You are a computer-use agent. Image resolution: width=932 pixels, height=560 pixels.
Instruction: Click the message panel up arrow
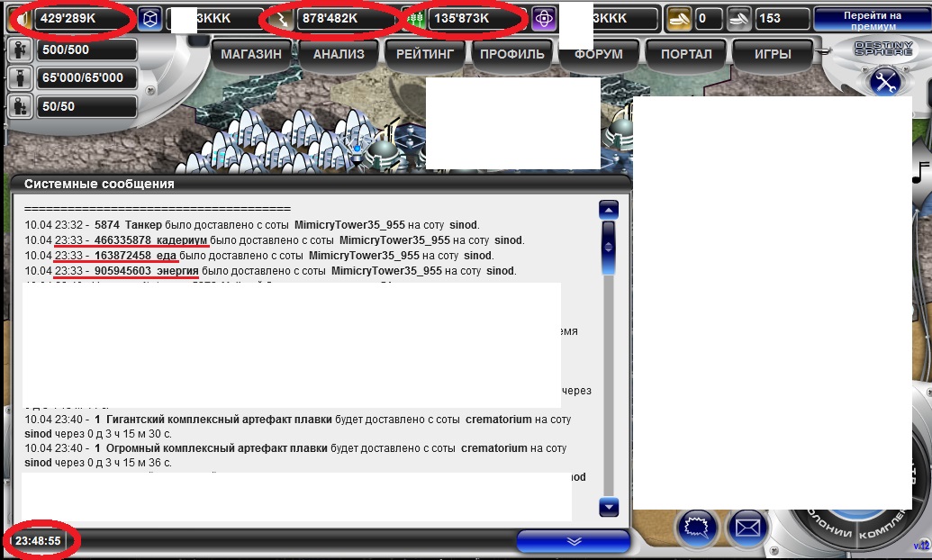(609, 210)
